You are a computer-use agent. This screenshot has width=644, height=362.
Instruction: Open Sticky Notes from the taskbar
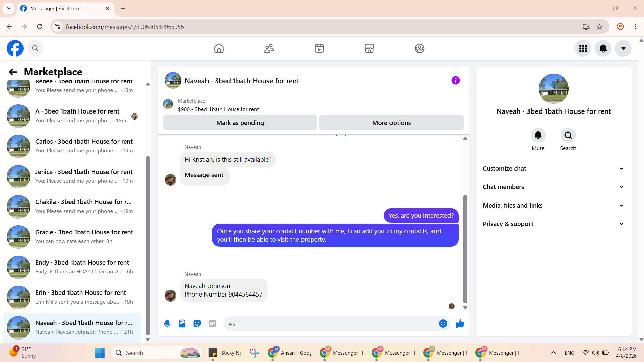tap(225, 353)
